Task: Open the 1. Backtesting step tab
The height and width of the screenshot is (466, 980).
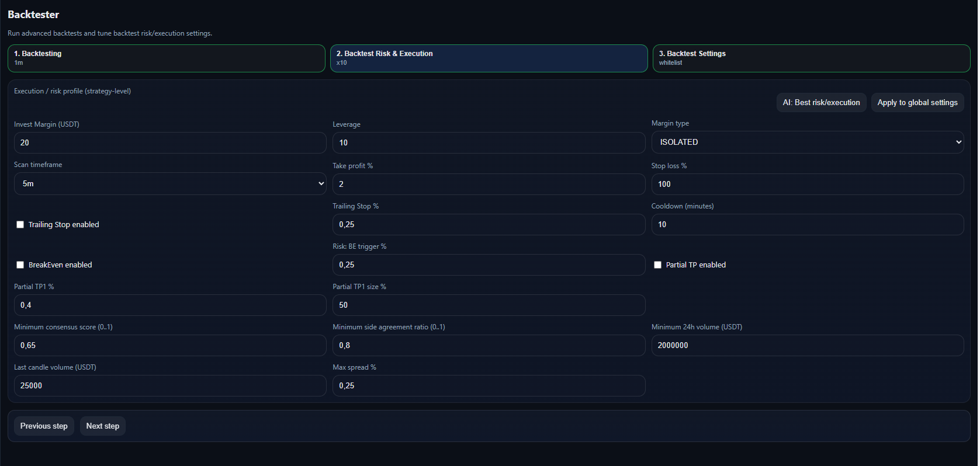Action: click(167, 58)
